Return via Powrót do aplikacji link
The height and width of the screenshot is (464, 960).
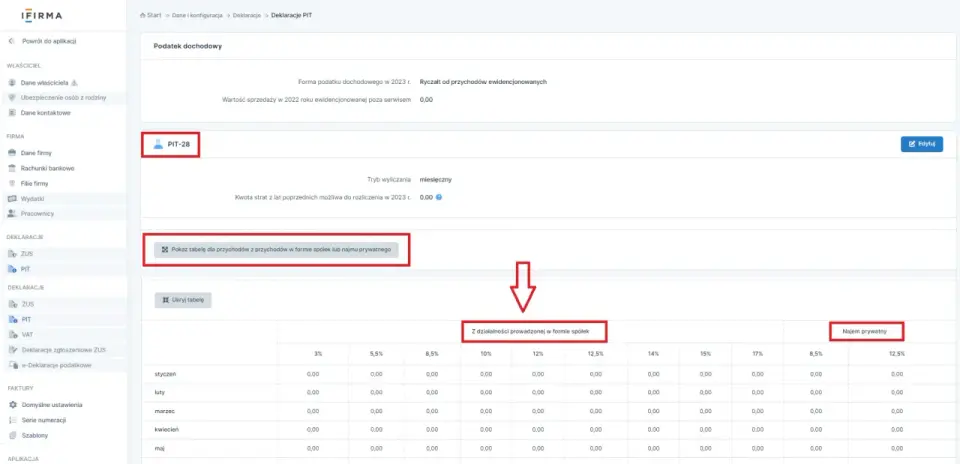49,41
